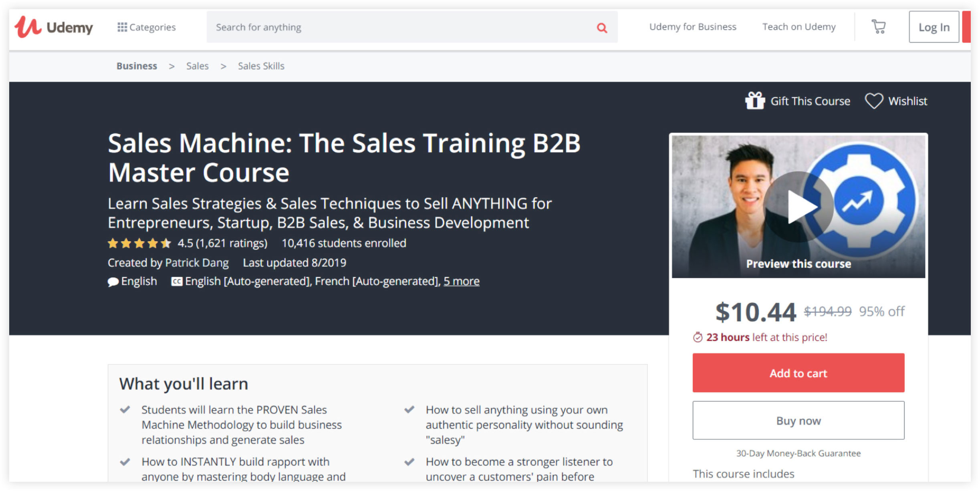Image resolution: width=980 pixels, height=491 pixels.
Task: Click the Buy now button
Action: [798, 421]
